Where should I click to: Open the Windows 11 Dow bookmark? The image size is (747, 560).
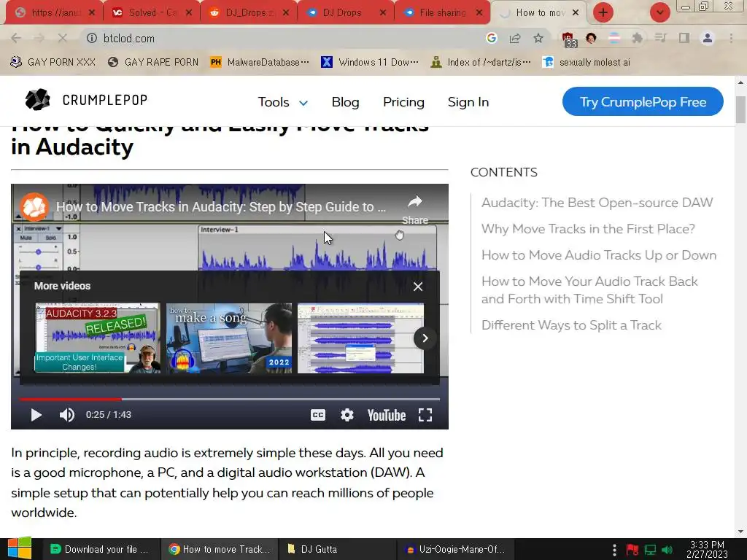[x=370, y=62]
